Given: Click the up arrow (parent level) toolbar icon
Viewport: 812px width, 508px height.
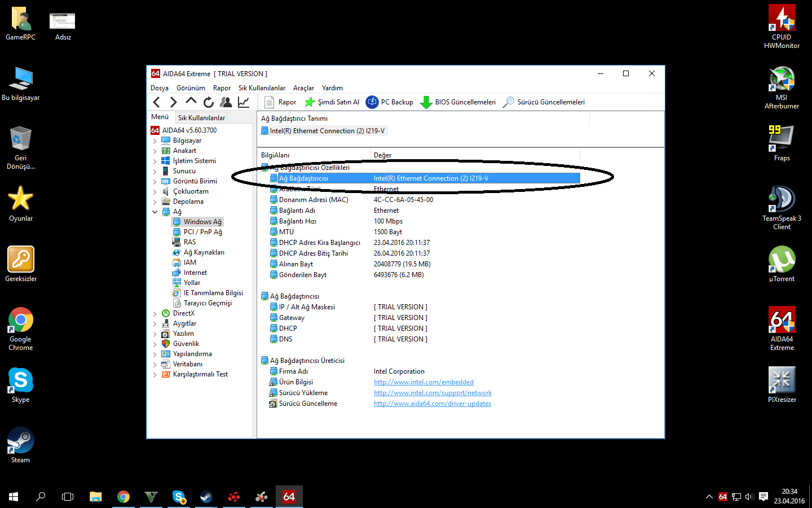Looking at the screenshot, I should pos(191,102).
